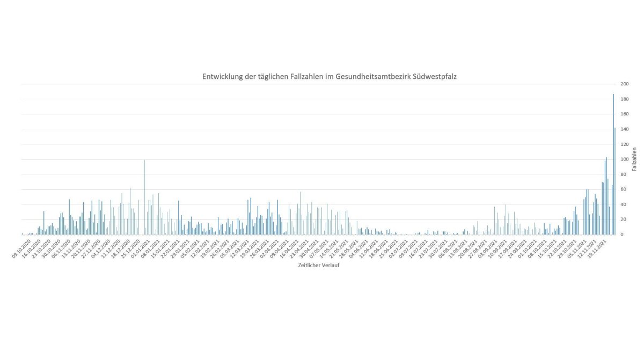Click the y-axis value 140
The width and height of the screenshot is (644, 338).
point(624,129)
